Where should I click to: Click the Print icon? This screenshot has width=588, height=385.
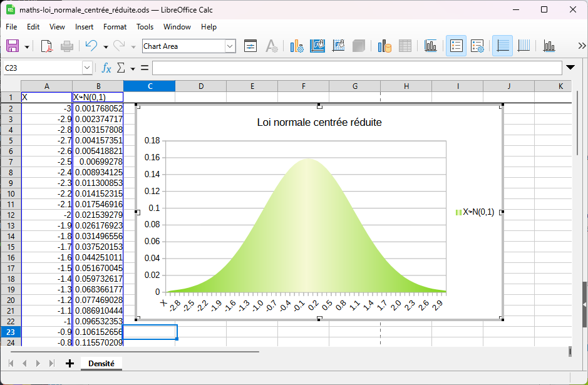click(67, 46)
